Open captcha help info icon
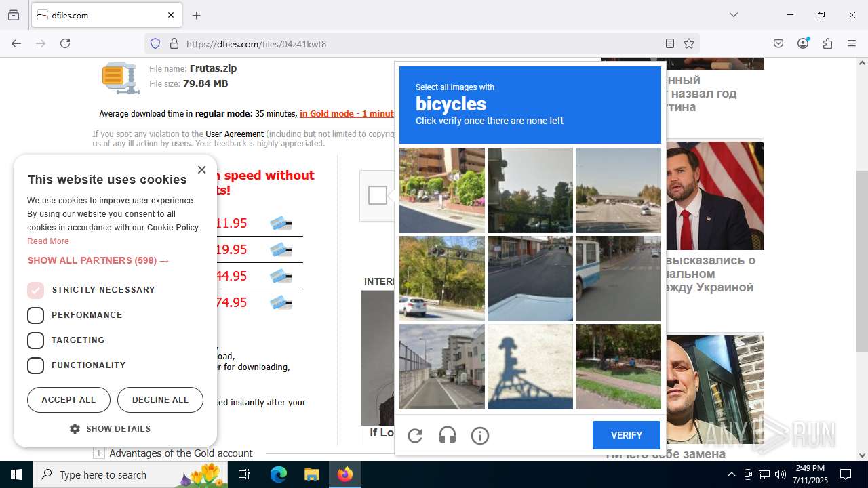 pos(480,436)
